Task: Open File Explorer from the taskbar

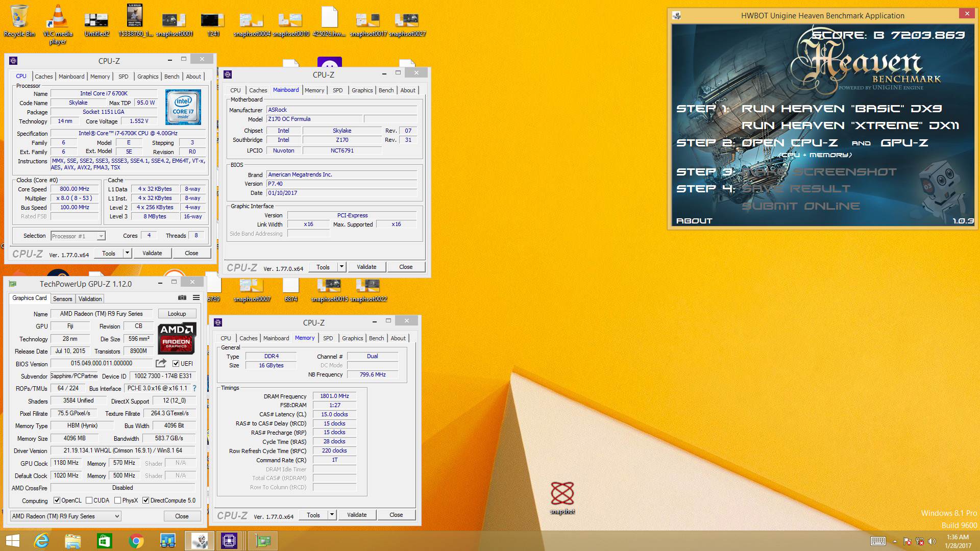Action: coord(73,541)
